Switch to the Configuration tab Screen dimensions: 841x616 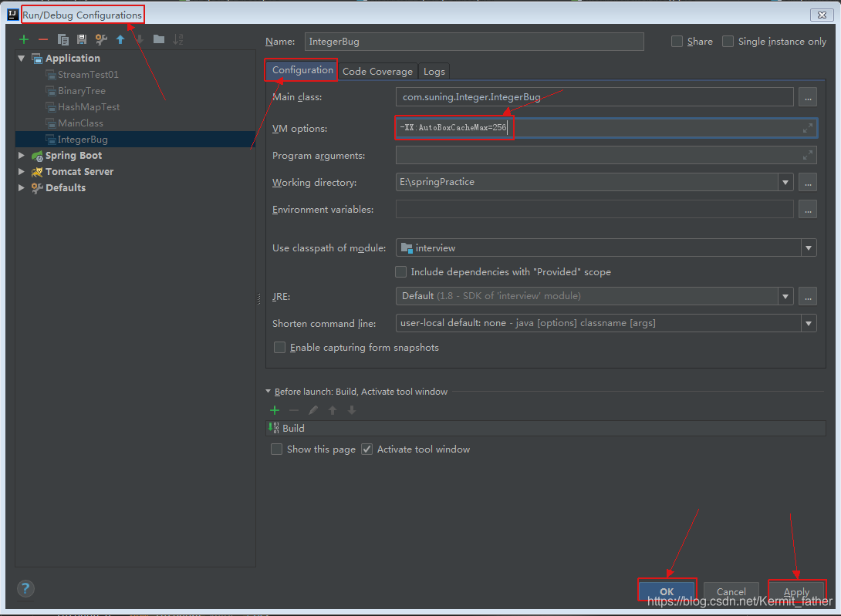[302, 70]
